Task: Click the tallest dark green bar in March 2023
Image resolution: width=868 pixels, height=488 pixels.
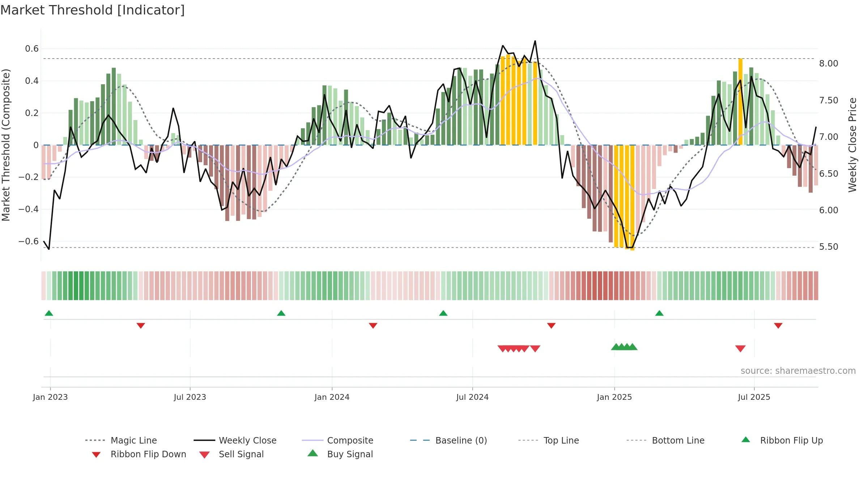Action: tap(114, 106)
